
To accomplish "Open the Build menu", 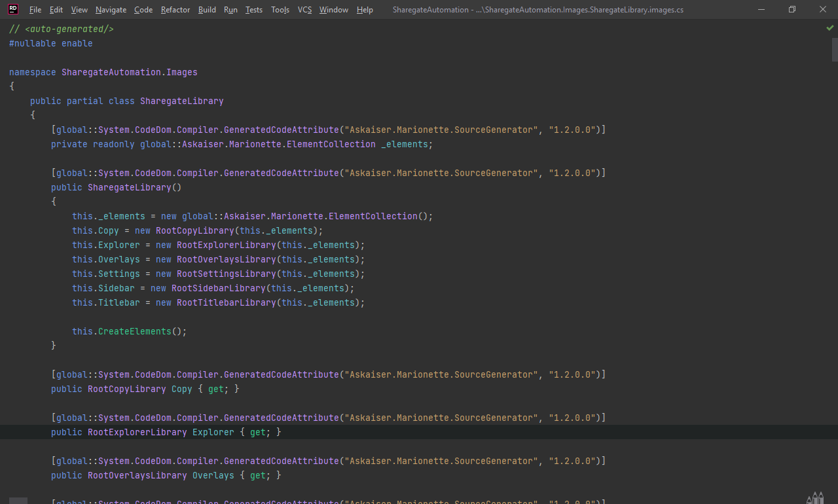I will pyautogui.click(x=207, y=10).
